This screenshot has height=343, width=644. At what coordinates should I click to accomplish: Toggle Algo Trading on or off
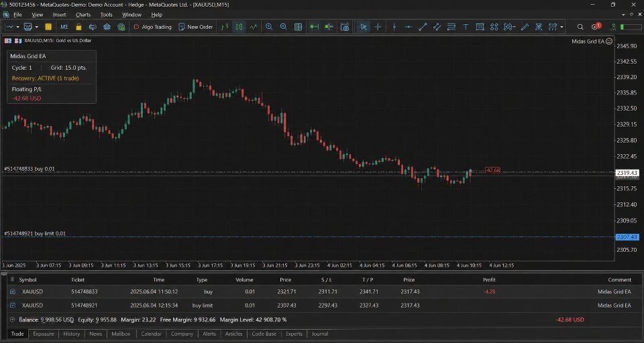tap(152, 27)
